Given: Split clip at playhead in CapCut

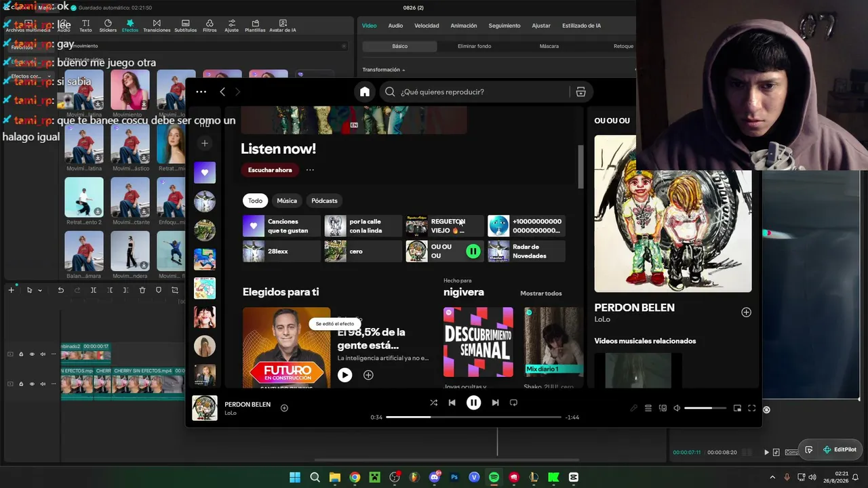Looking at the screenshot, I should point(94,290).
